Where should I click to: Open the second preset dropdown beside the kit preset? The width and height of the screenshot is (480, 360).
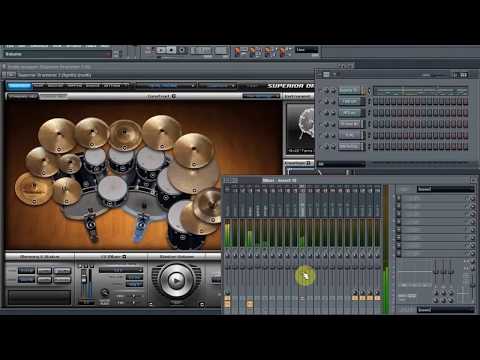[218, 86]
